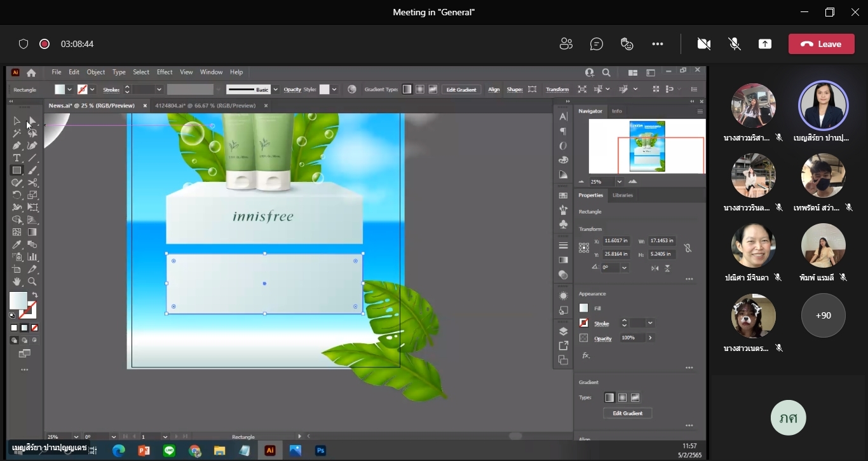
Task: Select the Mesh tool
Action: [17, 232]
